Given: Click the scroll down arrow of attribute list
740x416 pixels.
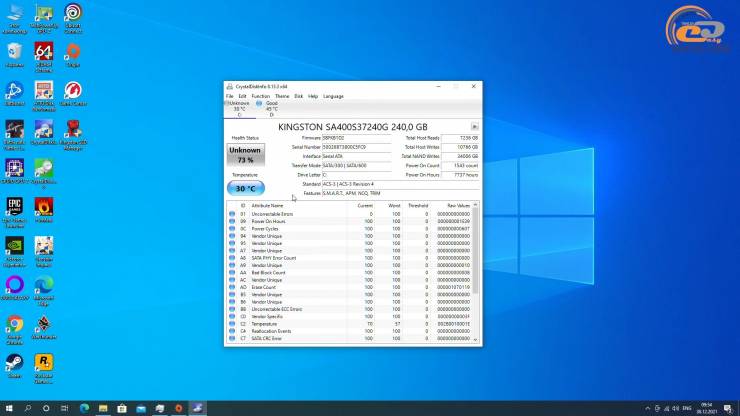Looking at the screenshot, I should [x=475, y=340].
